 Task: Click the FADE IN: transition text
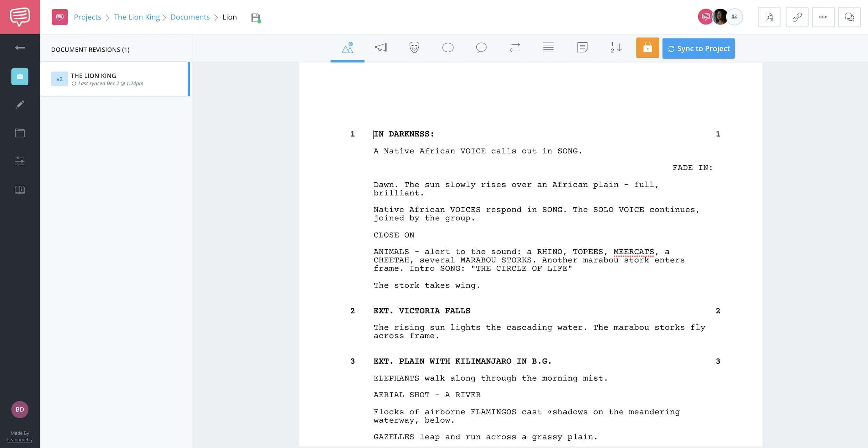(x=692, y=168)
